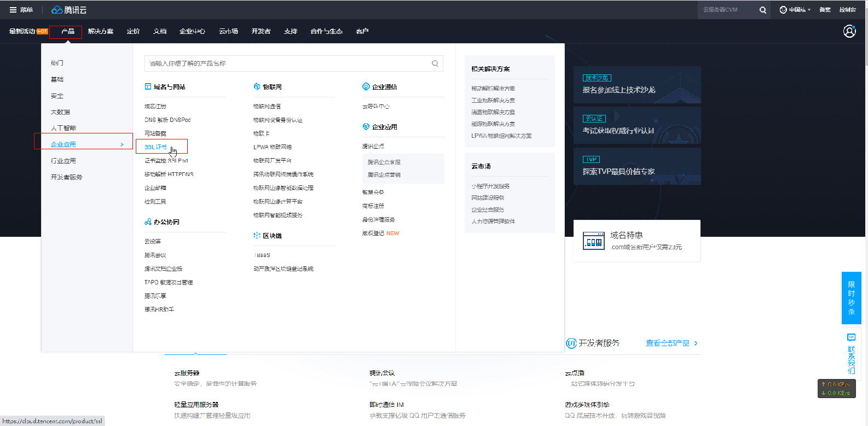Click 版权登记 NEW link
The width and height of the screenshot is (868, 426).
(x=381, y=234)
